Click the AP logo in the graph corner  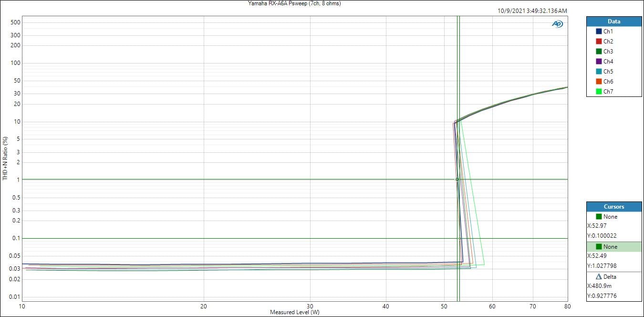(x=557, y=24)
